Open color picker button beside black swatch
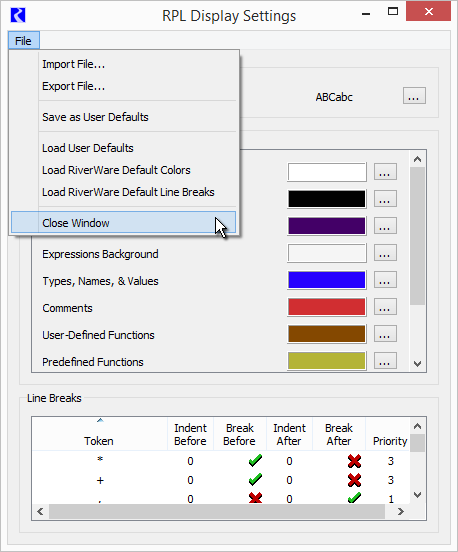 tap(385, 199)
